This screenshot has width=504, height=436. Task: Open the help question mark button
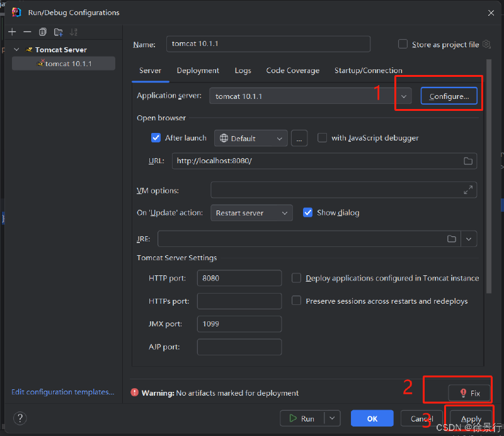(20, 418)
